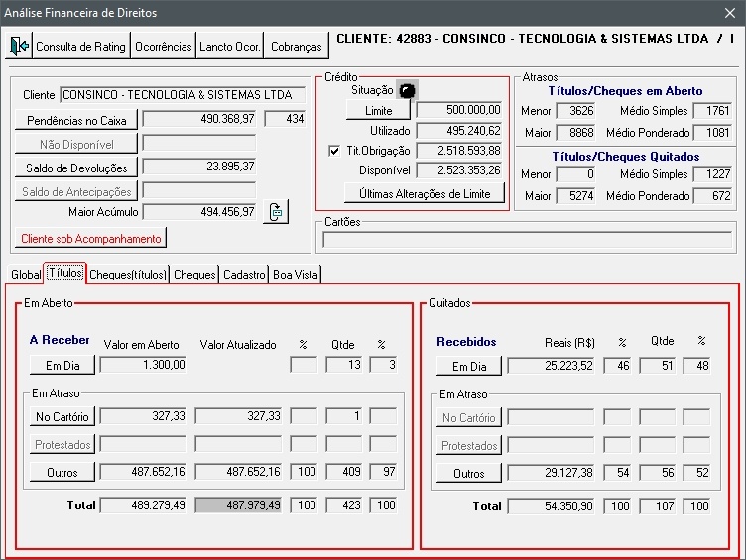Click Cliente sob Acompanhamento button
746x560 pixels.
tap(91, 239)
